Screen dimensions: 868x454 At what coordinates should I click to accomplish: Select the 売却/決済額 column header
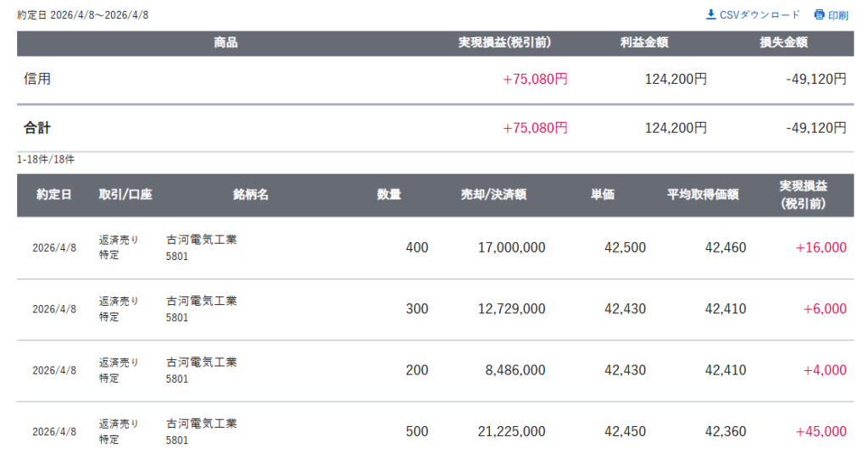(x=493, y=195)
